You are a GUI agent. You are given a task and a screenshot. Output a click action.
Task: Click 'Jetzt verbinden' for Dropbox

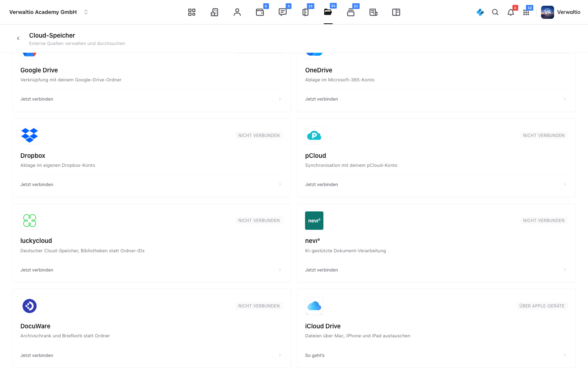(x=37, y=184)
